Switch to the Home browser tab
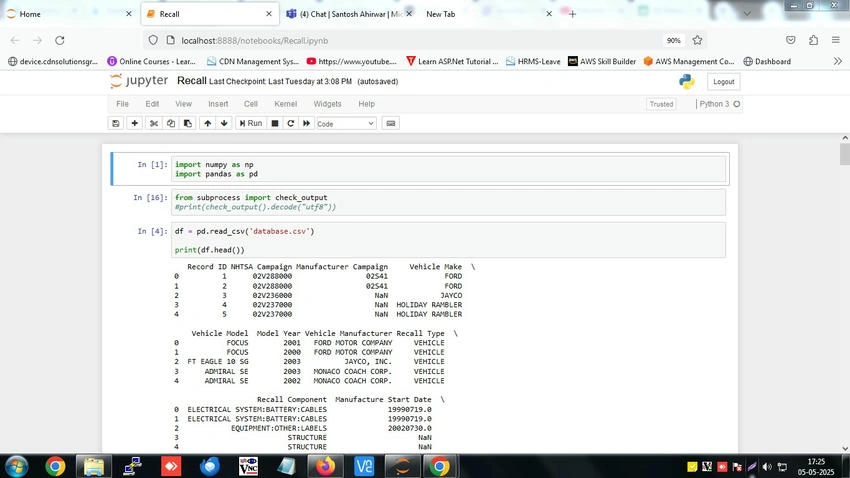This screenshot has height=478, width=850. [69, 14]
